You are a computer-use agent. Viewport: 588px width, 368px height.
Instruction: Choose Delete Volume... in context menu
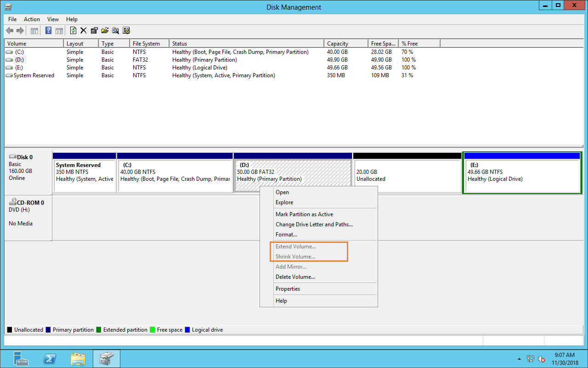coord(319,277)
